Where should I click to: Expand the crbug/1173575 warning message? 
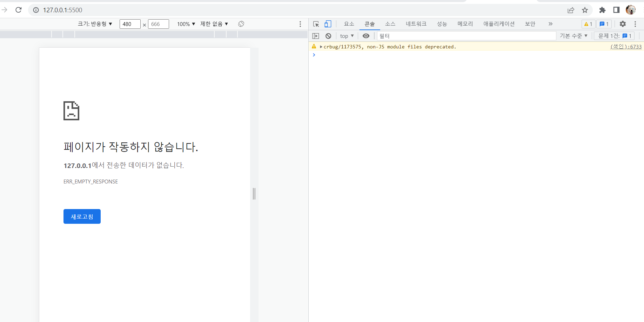pyautogui.click(x=321, y=47)
